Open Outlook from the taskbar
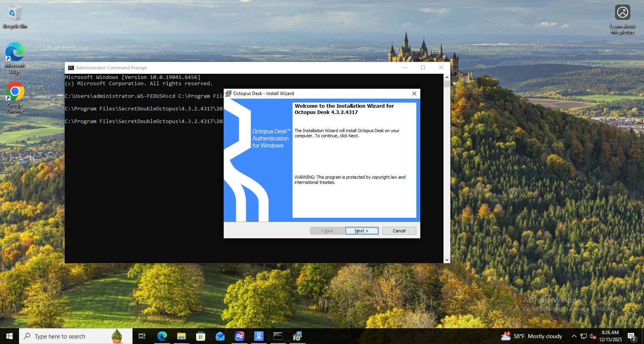The height and width of the screenshot is (344, 644). click(220, 336)
